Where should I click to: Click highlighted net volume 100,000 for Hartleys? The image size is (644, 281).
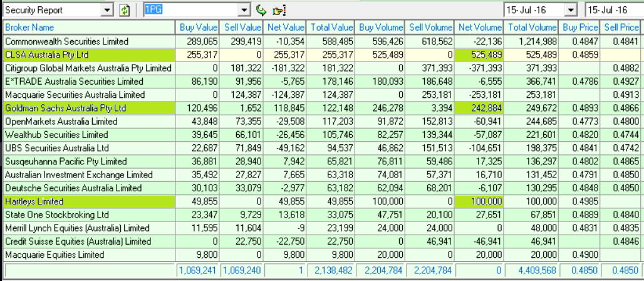coord(479,201)
